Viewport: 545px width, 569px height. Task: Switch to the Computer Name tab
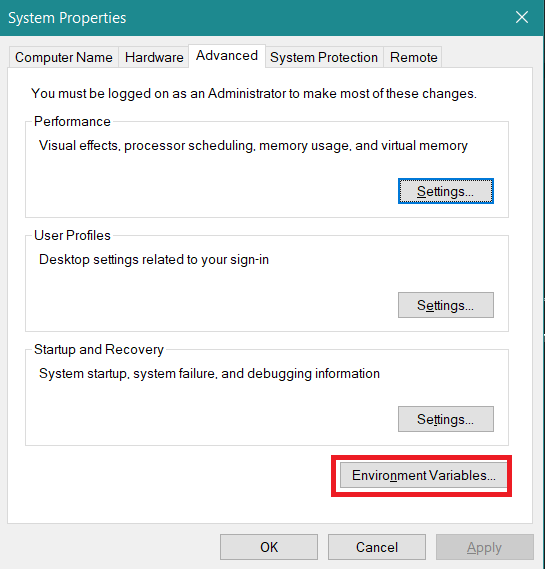point(63,57)
